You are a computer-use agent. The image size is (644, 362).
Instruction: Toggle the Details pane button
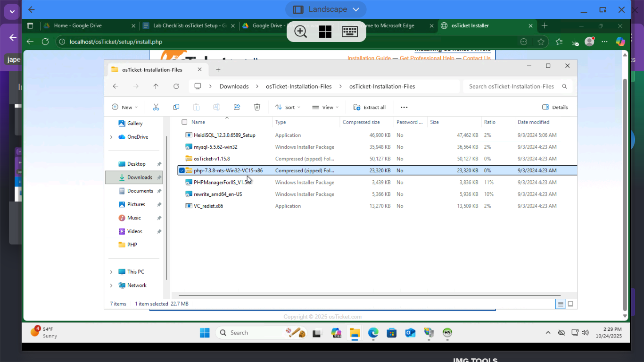point(555,107)
